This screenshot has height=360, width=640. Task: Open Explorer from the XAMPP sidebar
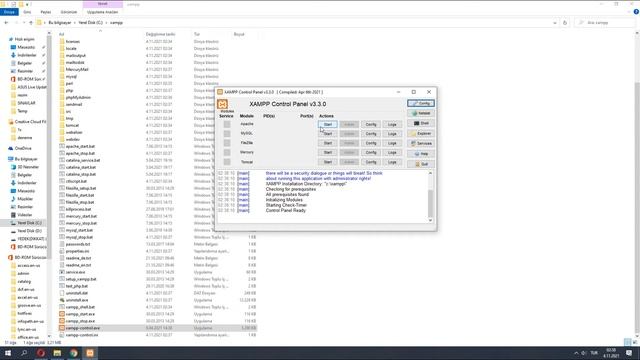pyautogui.click(x=421, y=133)
